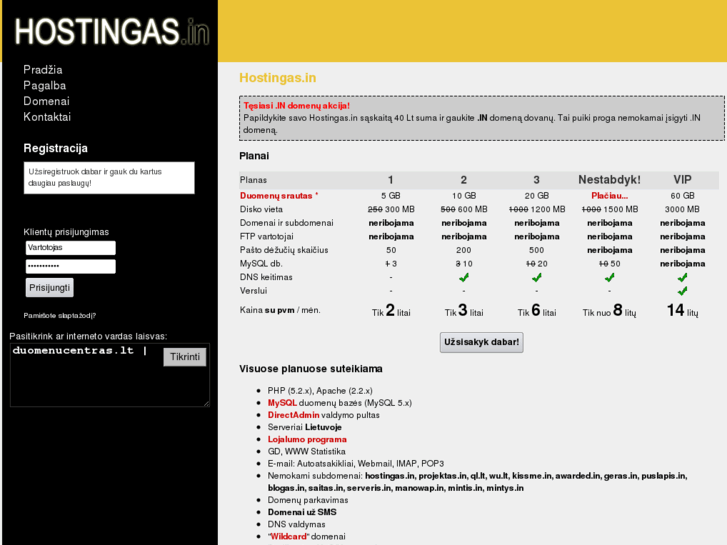Screen dimensions: 727x545
Task: Click the 'Užsiregistruok dabar' registration box
Action: pos(109,178)
